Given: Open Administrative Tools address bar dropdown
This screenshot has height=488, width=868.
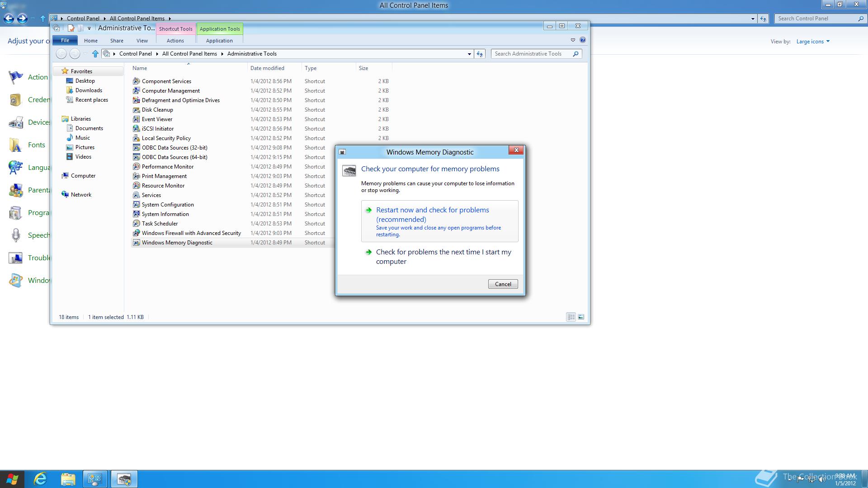Looking at the screenshot, I should [469, 54].
